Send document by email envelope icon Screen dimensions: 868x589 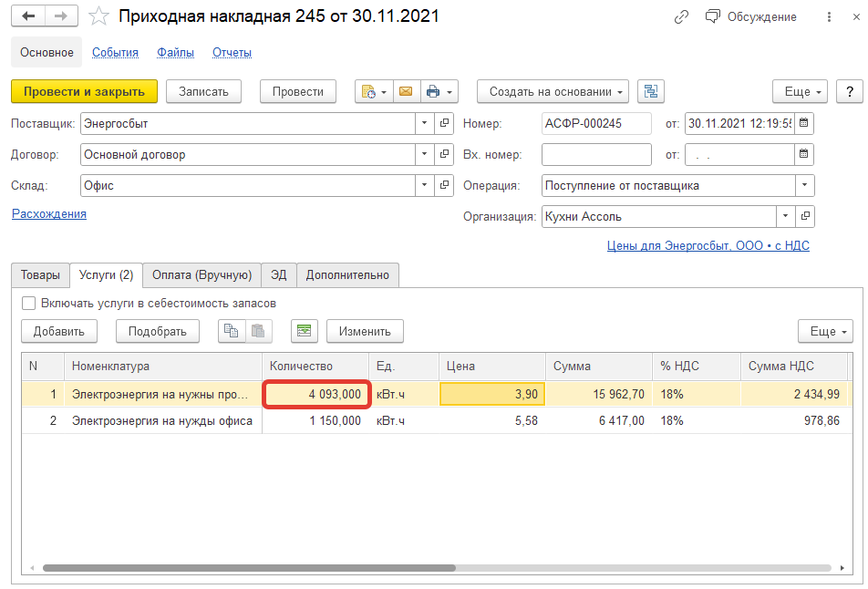tap(406, 91)
